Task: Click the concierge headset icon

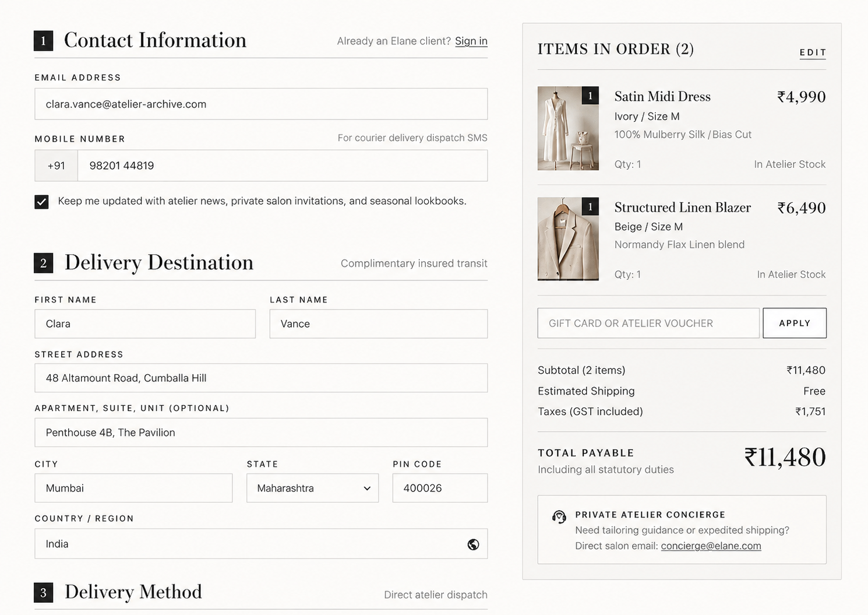Action: pos(559,517)
